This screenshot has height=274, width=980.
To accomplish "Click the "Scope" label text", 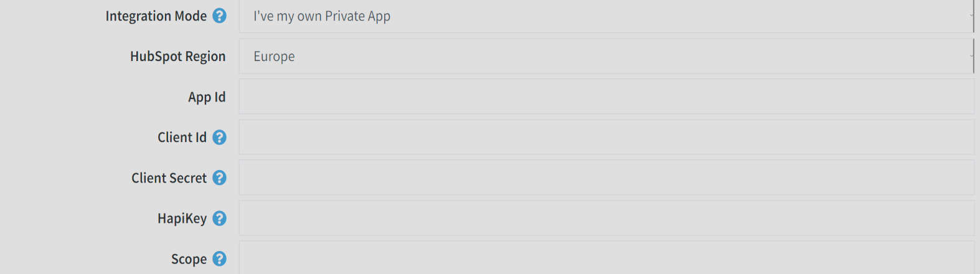I will click(x=189, y=259).
